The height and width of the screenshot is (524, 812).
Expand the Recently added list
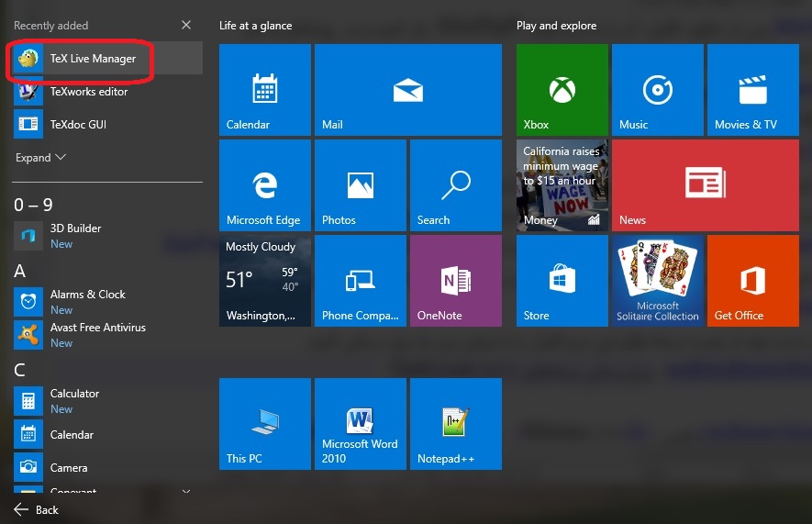tap(40, 158)
